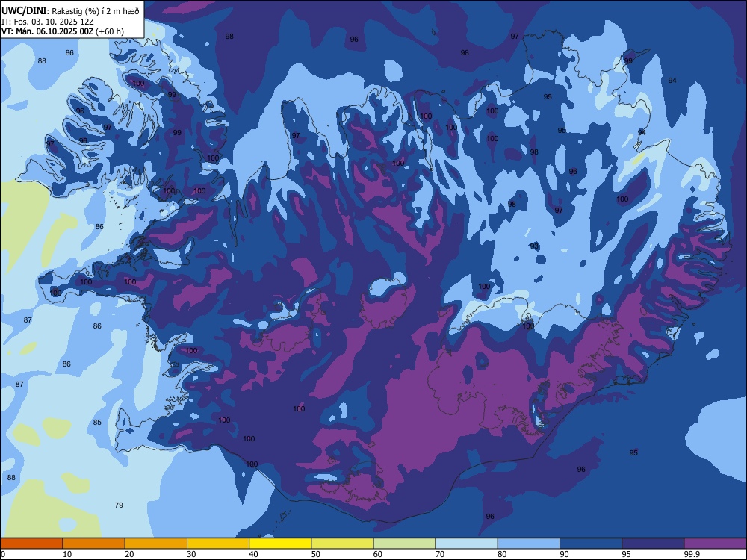Click the 'IT: Fös. 03. 10. 2025 12Z' line
This screenshot has width=747, height=560.
tap(47, 22)
